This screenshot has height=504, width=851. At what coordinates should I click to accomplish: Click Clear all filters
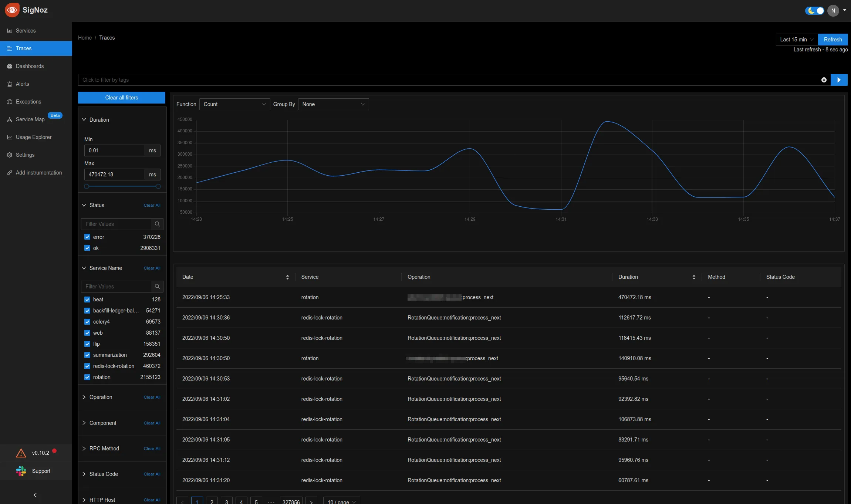(121, 98)
